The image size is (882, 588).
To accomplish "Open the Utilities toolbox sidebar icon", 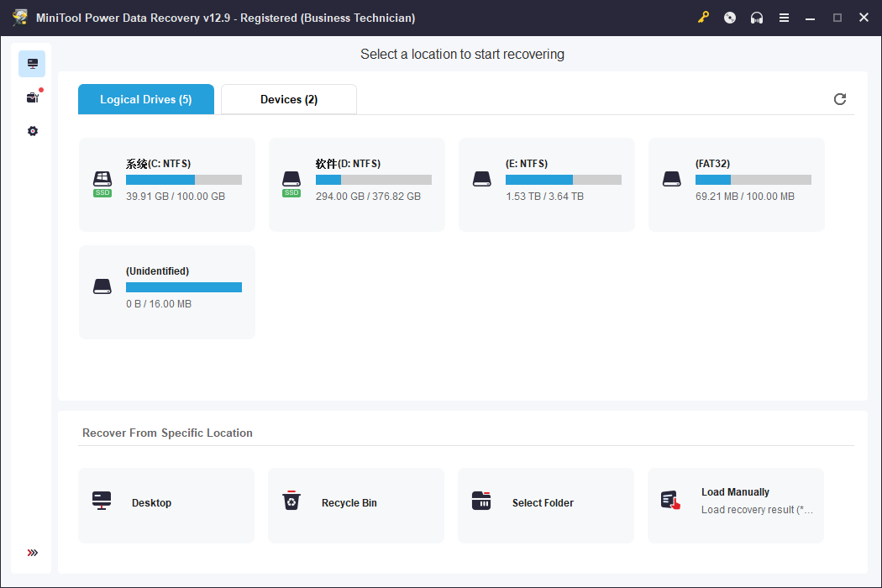I will coord(33,97).
